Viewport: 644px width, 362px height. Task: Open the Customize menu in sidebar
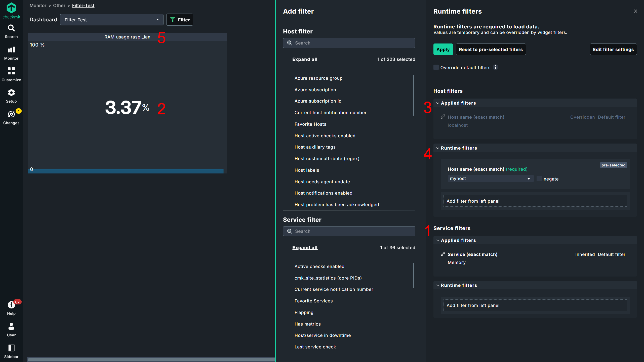point(11,74)
